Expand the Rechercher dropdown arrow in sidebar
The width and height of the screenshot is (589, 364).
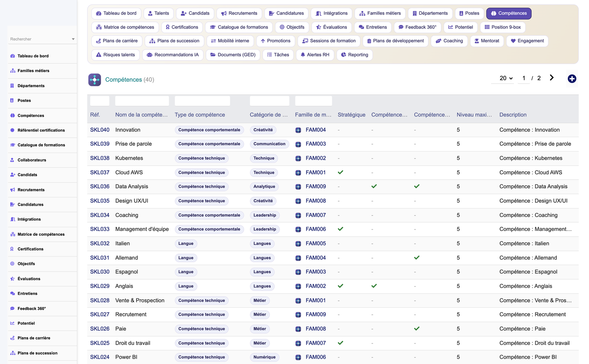click(73, 39)
